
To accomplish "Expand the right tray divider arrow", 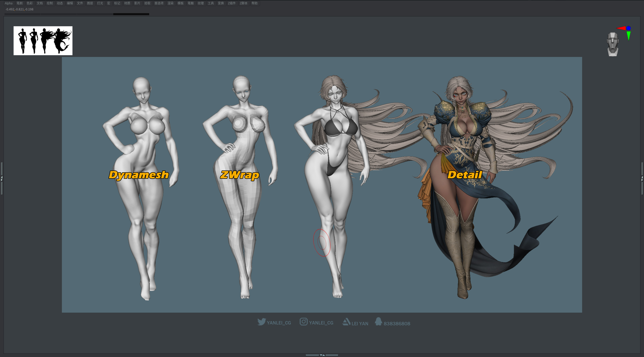I will (x=642, y=178).
